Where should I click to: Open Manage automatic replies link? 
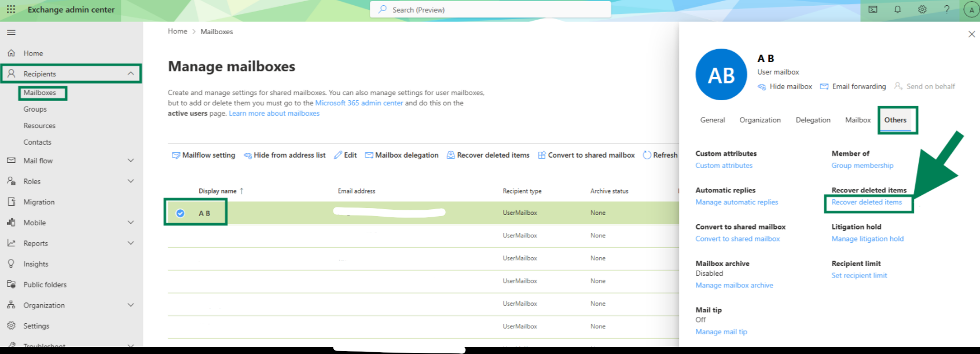(737, 202)
